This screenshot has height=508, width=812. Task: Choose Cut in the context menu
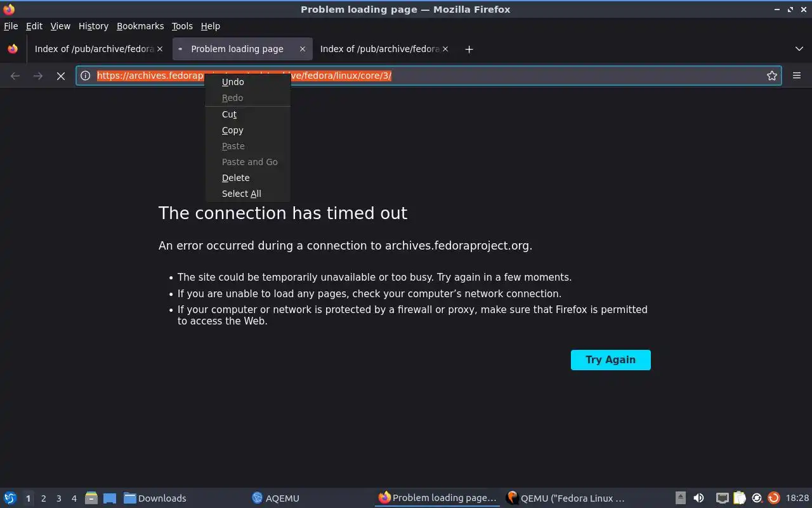pyautogui.click(x=248, y=114)
